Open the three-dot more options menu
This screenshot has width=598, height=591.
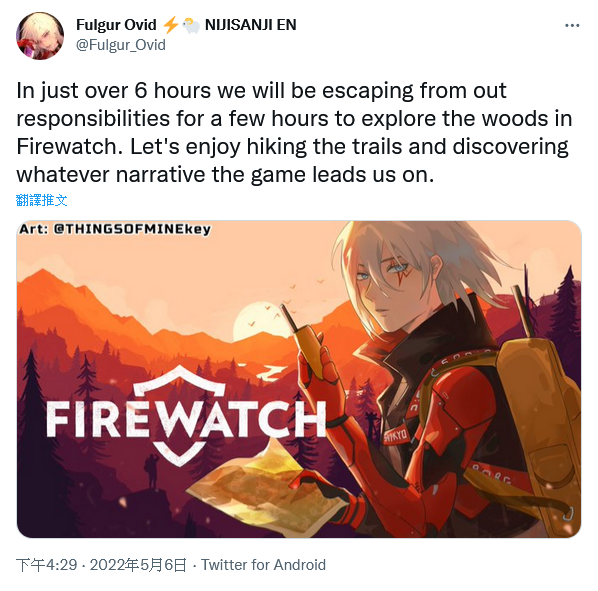572,26
